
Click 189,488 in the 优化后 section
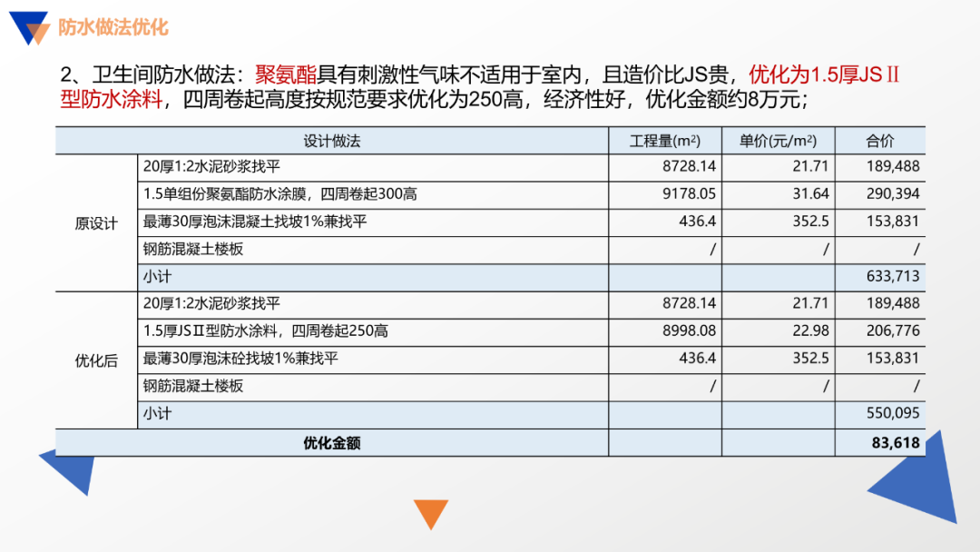coord(893,304)
